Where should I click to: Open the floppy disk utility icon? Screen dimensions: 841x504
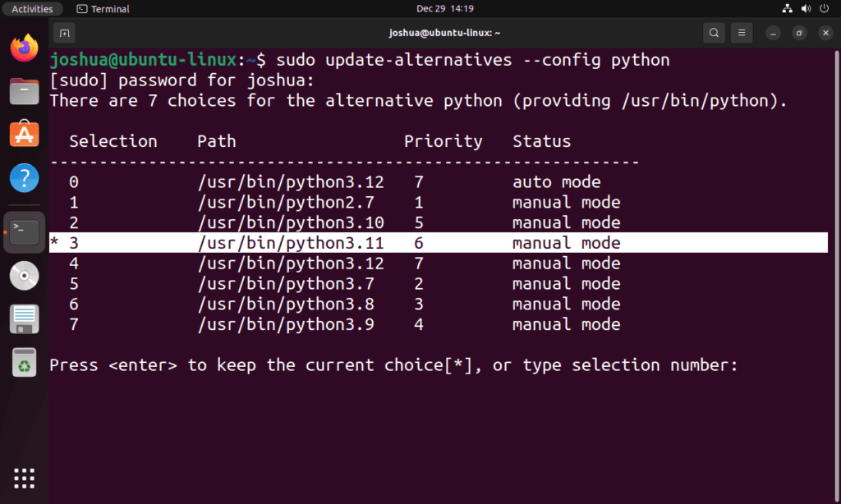coord(24,319)
